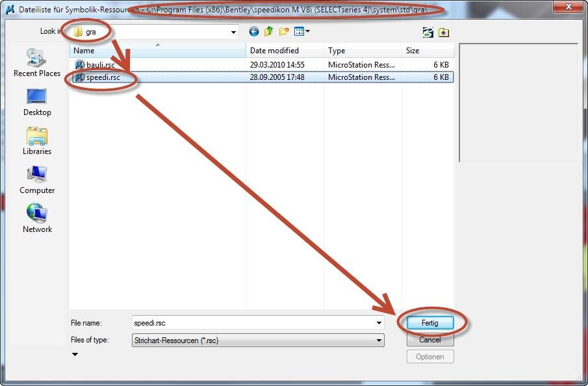Open Recent Places shortcut

(x=37, y=62)
